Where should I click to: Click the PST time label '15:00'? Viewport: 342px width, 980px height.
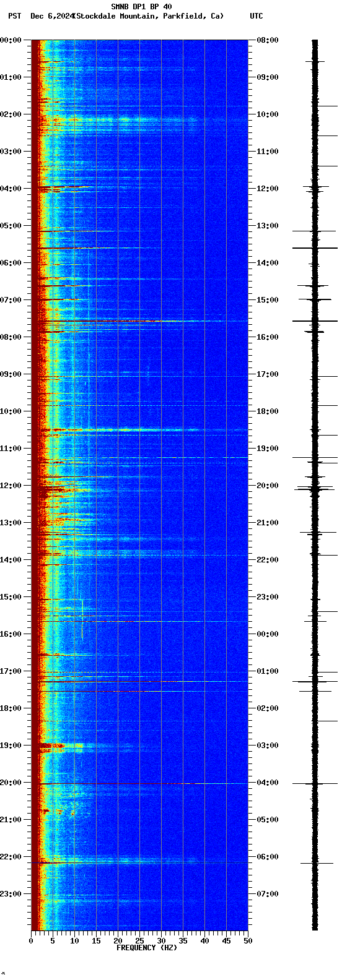11,597
